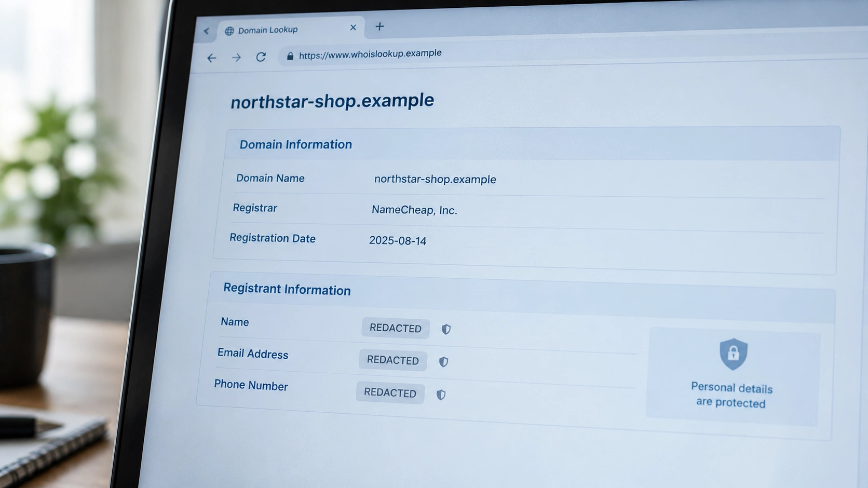The width and height of the screenshot is (868, 488).
Task: Click the shield icon in the Phone Number row
Action: coord(441,395)
